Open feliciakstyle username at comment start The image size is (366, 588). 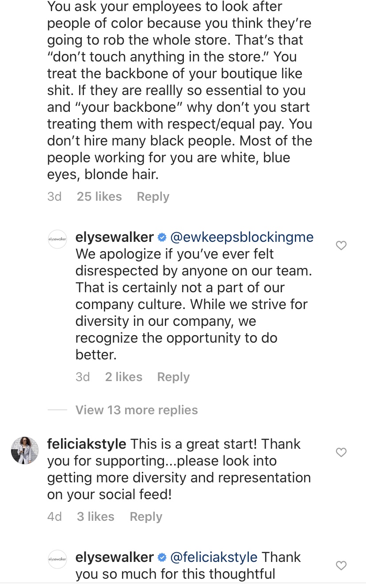click(x=87, y=444)
